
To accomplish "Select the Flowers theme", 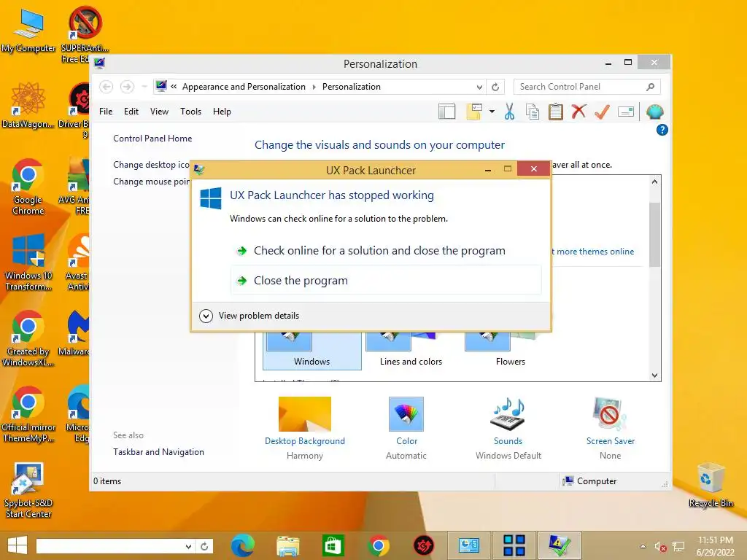I will pos(510,350).
